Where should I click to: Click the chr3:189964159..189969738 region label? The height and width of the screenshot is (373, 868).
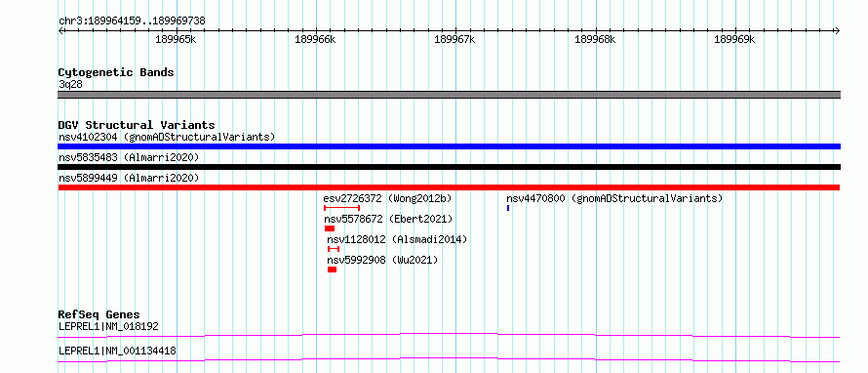(132, 21)
